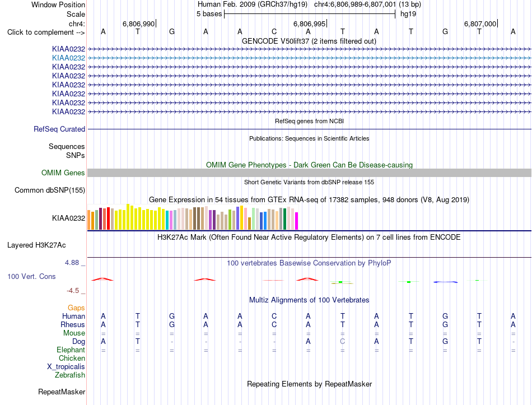Click the Elephant species label
Screen dimensions: 532x405
[71, 350]
